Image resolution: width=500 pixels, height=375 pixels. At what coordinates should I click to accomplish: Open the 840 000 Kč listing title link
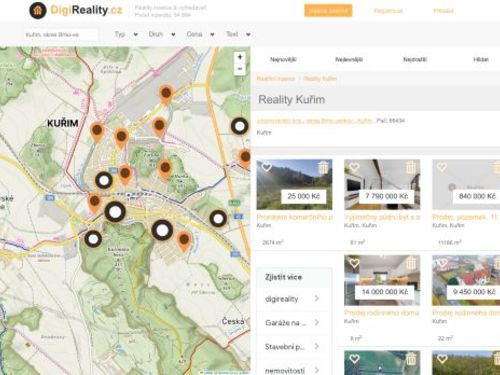point(464,217)
